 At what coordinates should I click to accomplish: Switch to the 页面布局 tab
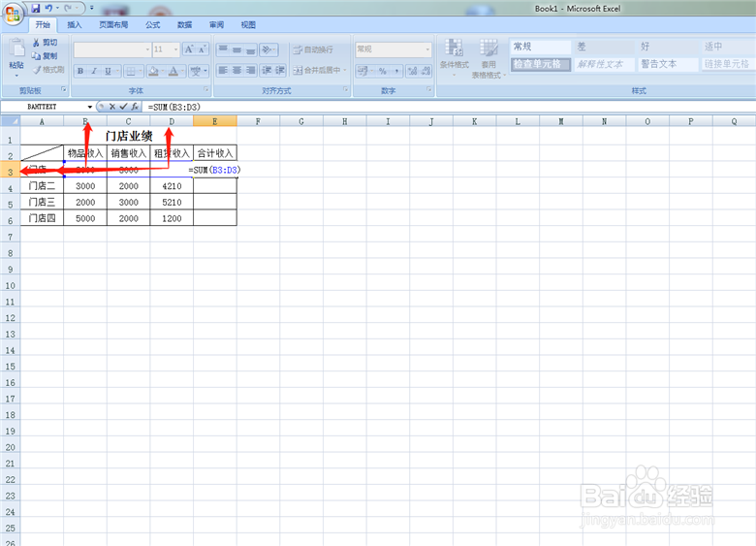(113, 25)
